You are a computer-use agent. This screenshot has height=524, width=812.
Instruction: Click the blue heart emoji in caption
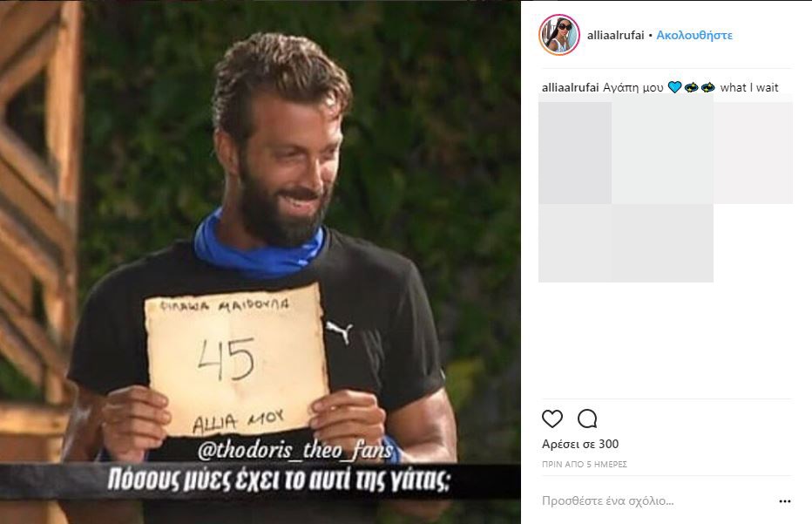pyautogui.click(x=674, y=87)
